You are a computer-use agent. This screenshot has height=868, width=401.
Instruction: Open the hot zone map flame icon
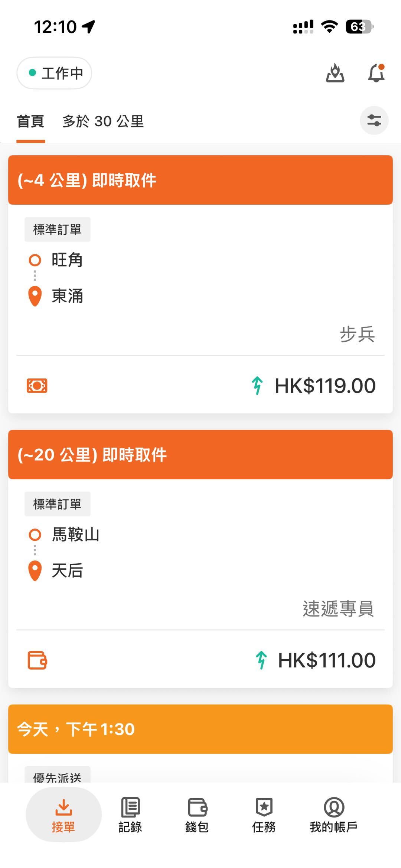pos(335,73)
